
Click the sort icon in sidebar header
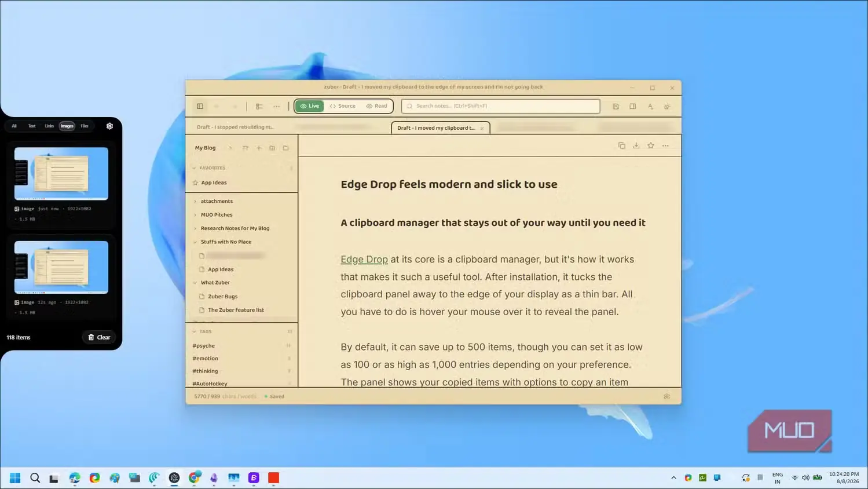[x=245, y=148]
